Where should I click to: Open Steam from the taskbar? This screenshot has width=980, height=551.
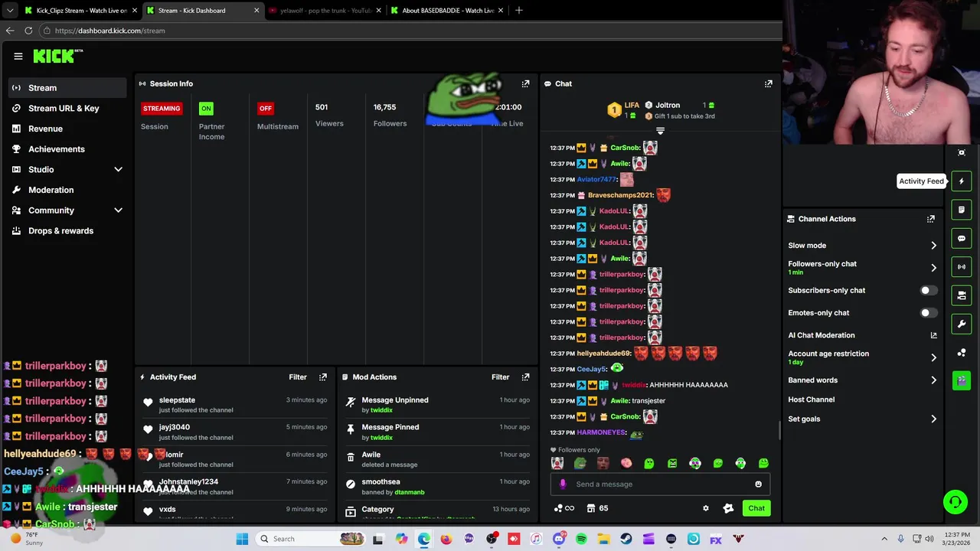pyautogui.click(x=626, y=539)
